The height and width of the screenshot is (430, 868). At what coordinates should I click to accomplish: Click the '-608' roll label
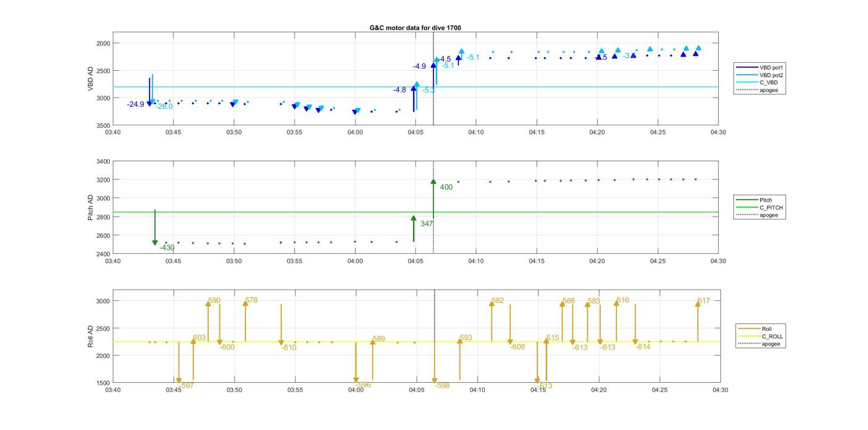click(x=518, y=347)
